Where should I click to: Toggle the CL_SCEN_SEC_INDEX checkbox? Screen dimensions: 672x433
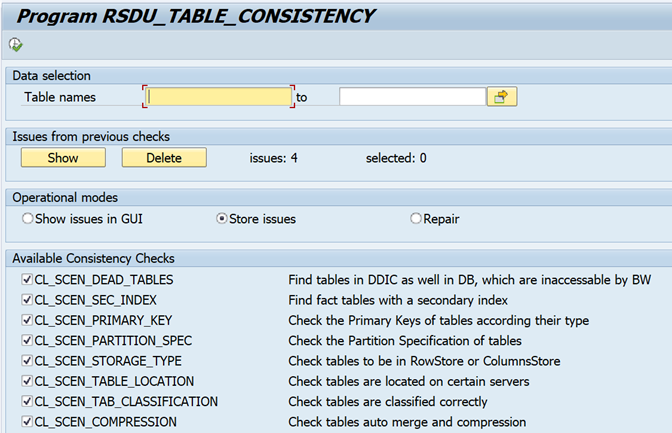[x=27, y=300]
